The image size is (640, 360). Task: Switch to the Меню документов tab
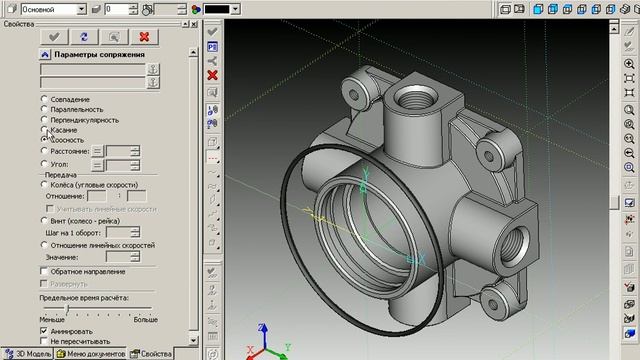coord(91,354)
